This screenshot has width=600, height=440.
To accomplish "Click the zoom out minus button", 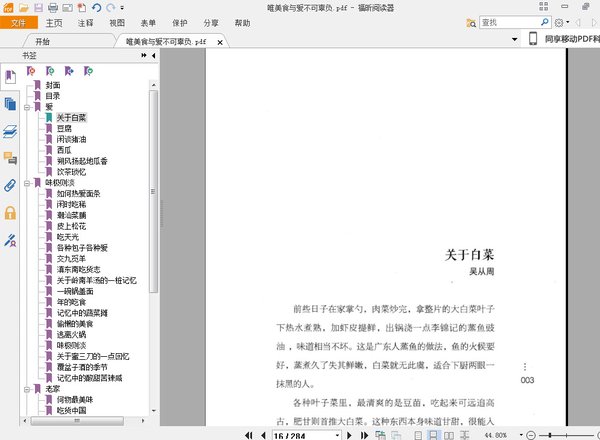I will click(x=531, y=435).
